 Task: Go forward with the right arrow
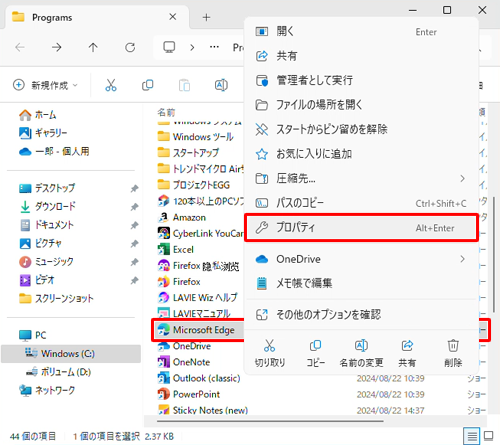[57, 47]
